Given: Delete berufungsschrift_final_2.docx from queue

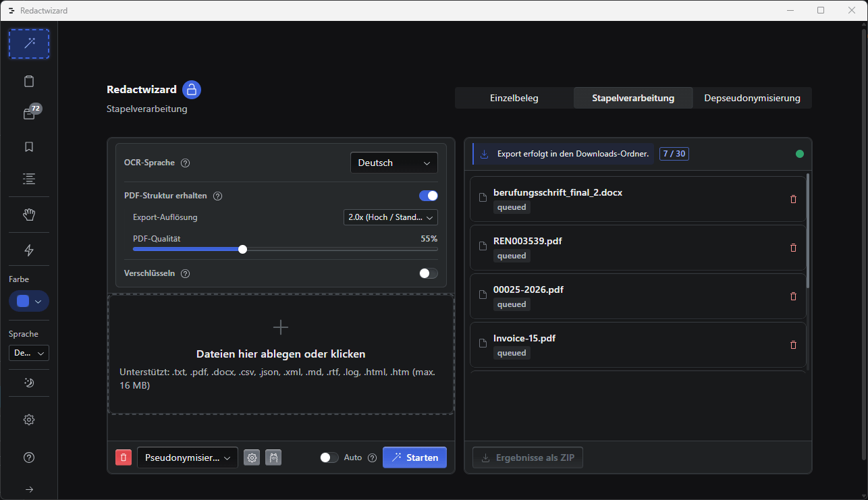Looking at the screenshot, I should [x=793, y=199].
